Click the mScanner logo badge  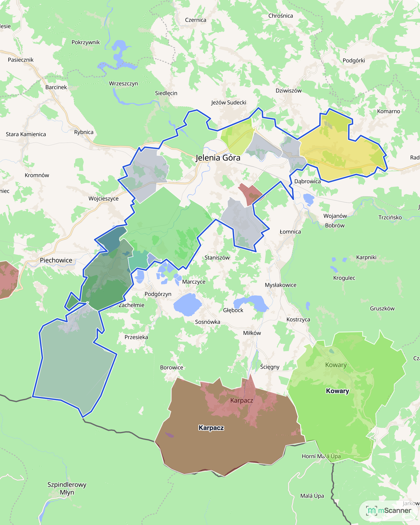pos(389,510)
